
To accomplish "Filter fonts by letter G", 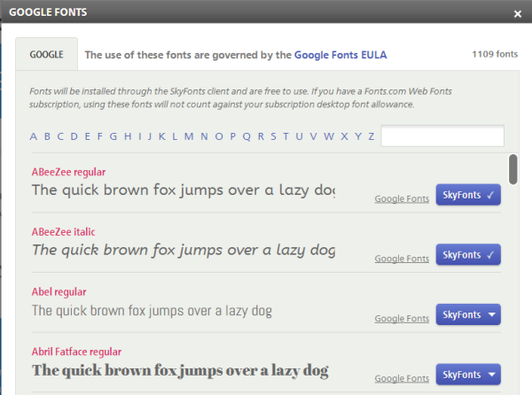I will 113,136.
